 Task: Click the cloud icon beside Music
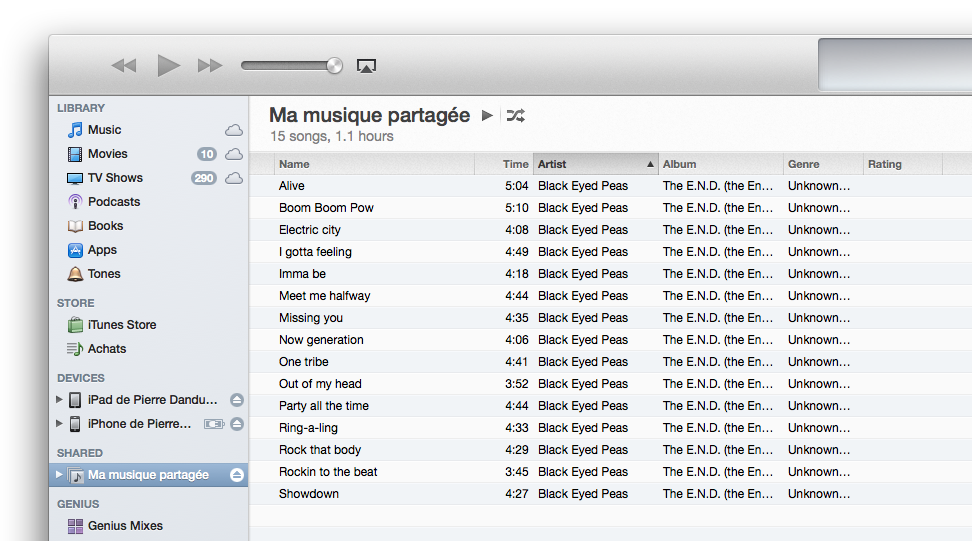coord(233,130)
